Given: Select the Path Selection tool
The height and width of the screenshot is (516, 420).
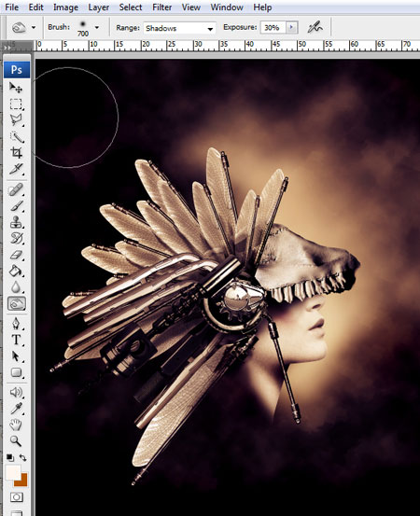Looking at the screenshot, I should 16,356.
